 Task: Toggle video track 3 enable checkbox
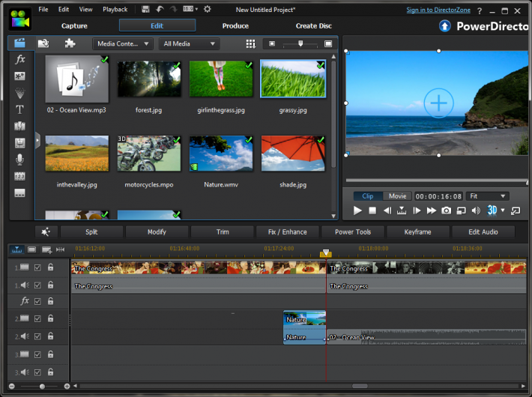(37, 354)
